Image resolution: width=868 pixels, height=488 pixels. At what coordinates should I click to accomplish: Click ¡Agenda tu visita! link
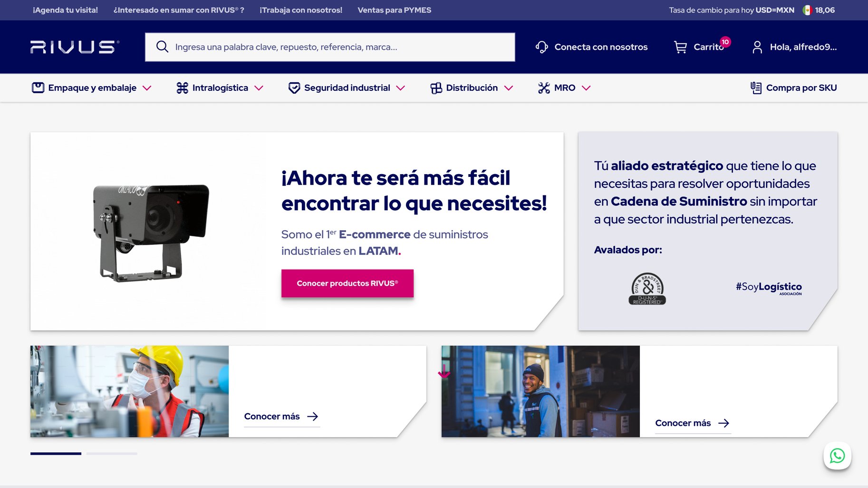(65, 10)
